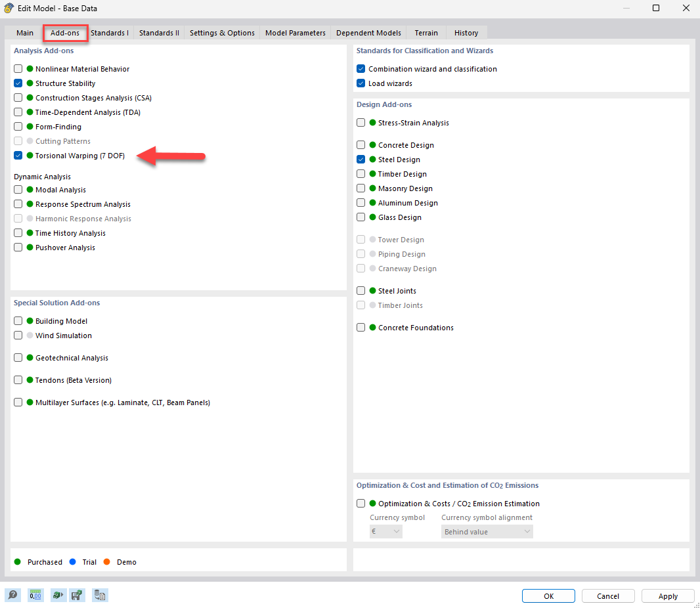This screenshot has width=700, height=608.
Task: Click the Purchased legend indicator
Action: [18, 562]
